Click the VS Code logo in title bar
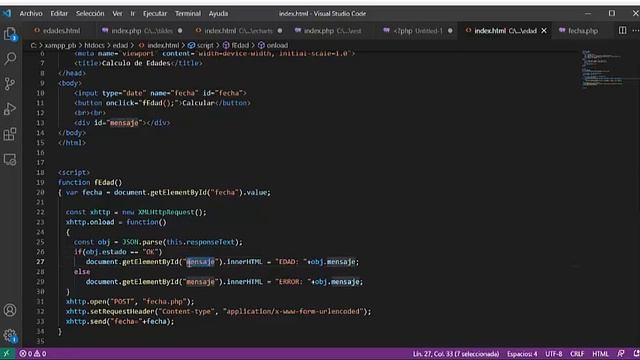 [x=7, y=13]
